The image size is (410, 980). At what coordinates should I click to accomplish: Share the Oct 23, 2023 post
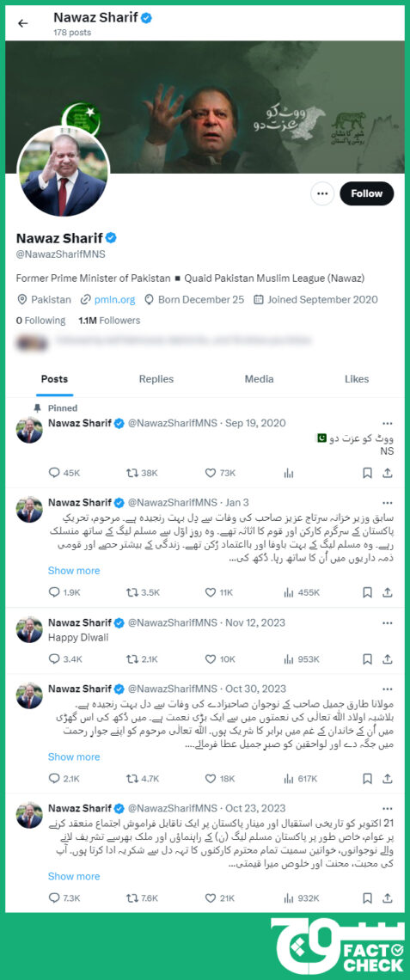(388, 897)
